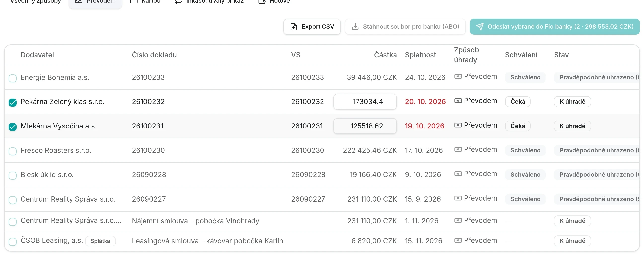Edit amount field showing 125518.62

(365, 126)
